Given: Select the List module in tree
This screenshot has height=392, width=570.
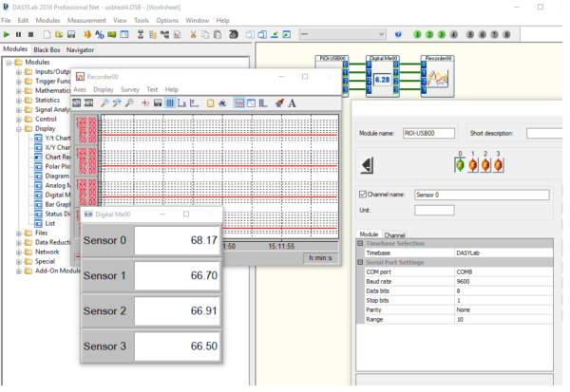Looking at the screenshot, I should click(x=49, y=223).
